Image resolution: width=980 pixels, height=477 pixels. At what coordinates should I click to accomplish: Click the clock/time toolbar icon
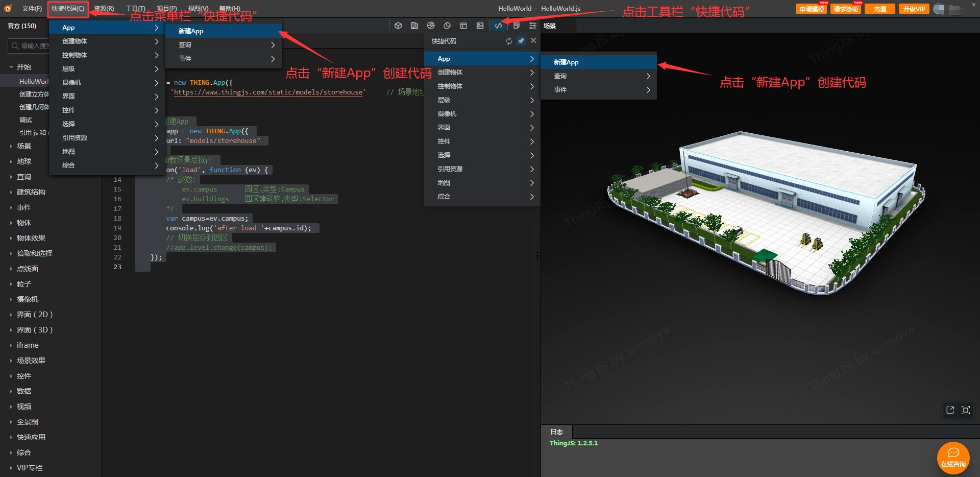click(x=447, y=26)
